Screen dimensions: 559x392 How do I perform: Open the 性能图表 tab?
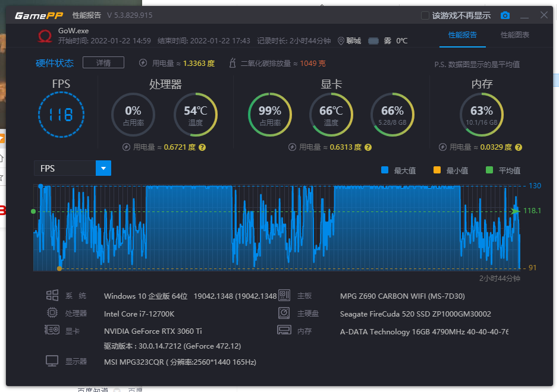[x=515, y=35]
